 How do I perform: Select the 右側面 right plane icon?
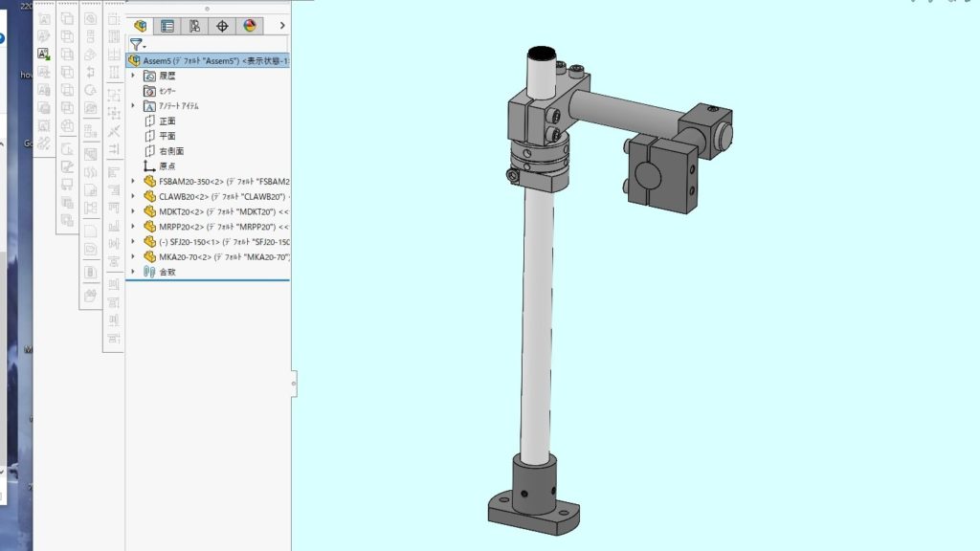149,151
